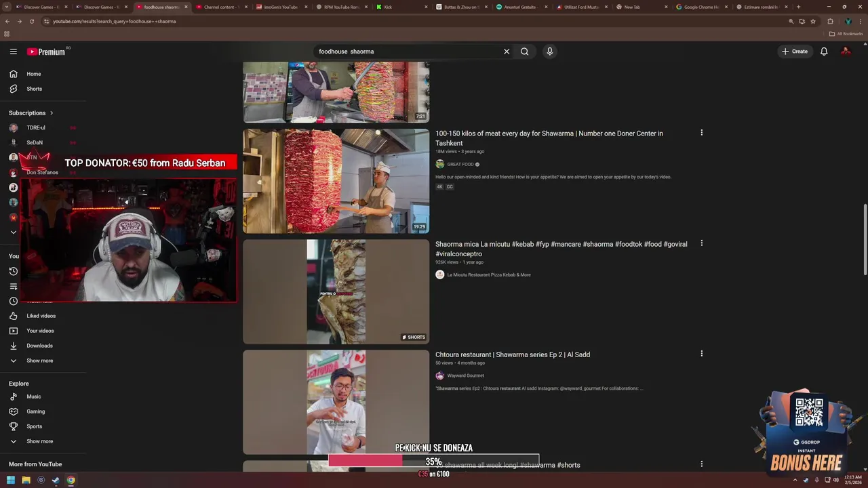Viewport: 868px width, 488px height.
Task: Open the notifications bell
Action: (824, 52)
